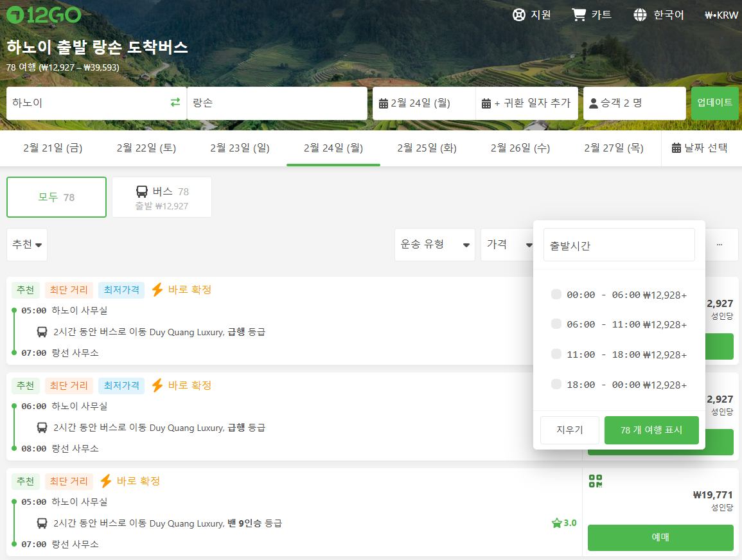Click the QR code icon on third trip
Image resolution: width=742 pixels, height=560 pixels.
point(596,481)
